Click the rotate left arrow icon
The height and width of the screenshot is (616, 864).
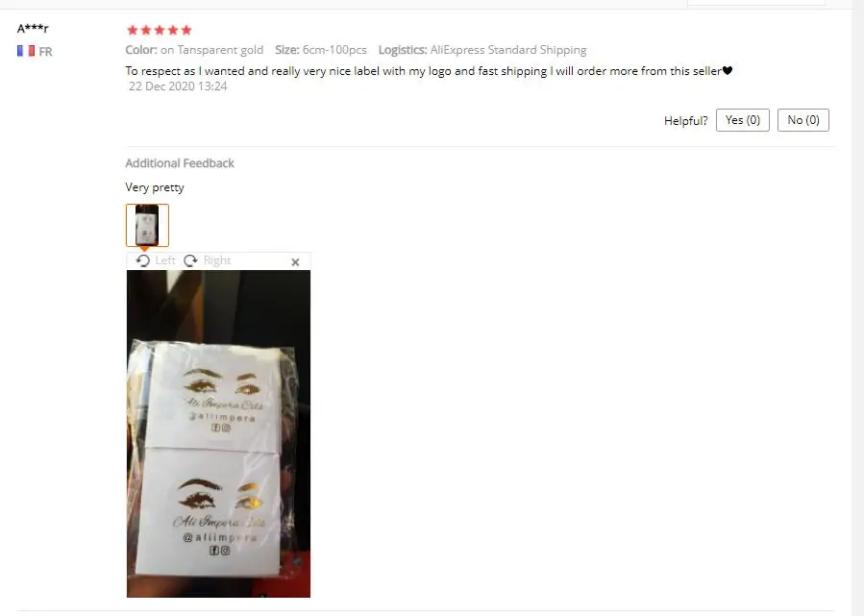[142, 260]
